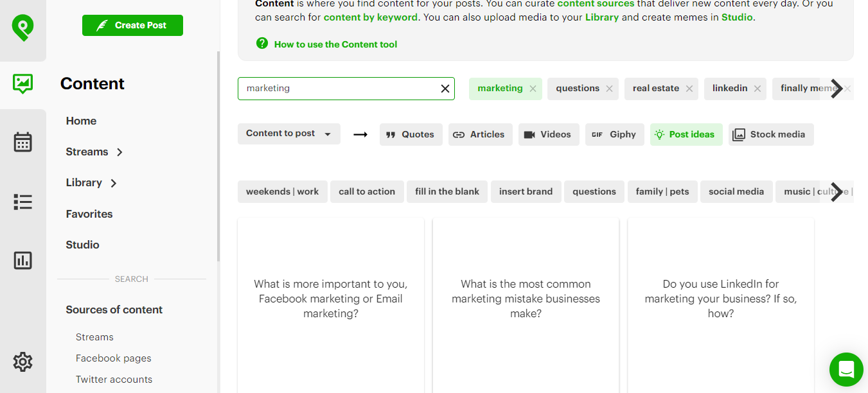Screen dimensions: 868x393
Task: Select the Articles content type
Action: point(480,134)
